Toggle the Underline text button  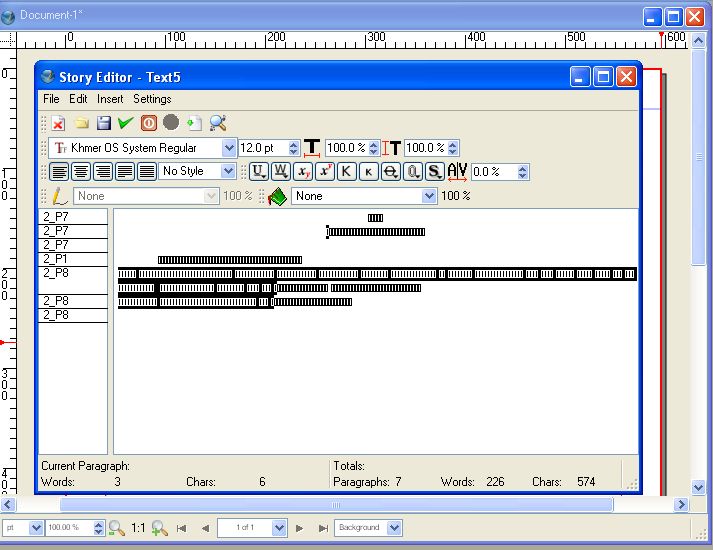click(x=259, y=172)
